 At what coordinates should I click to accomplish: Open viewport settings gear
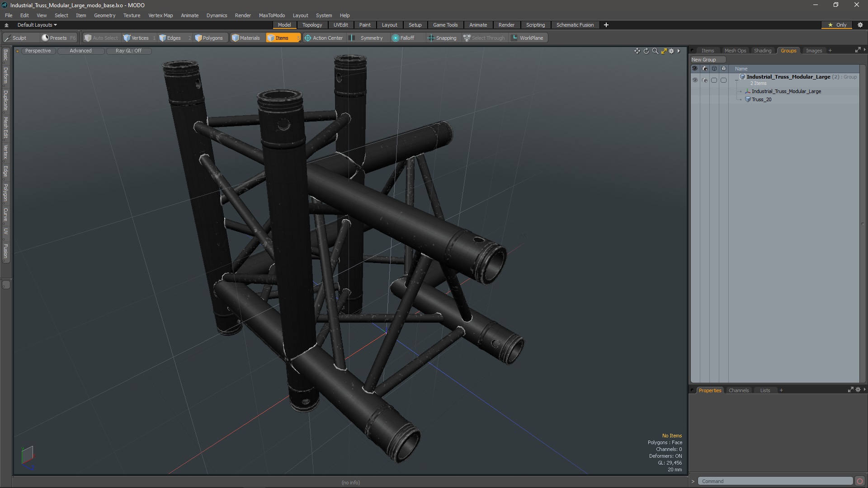point(671,51)
